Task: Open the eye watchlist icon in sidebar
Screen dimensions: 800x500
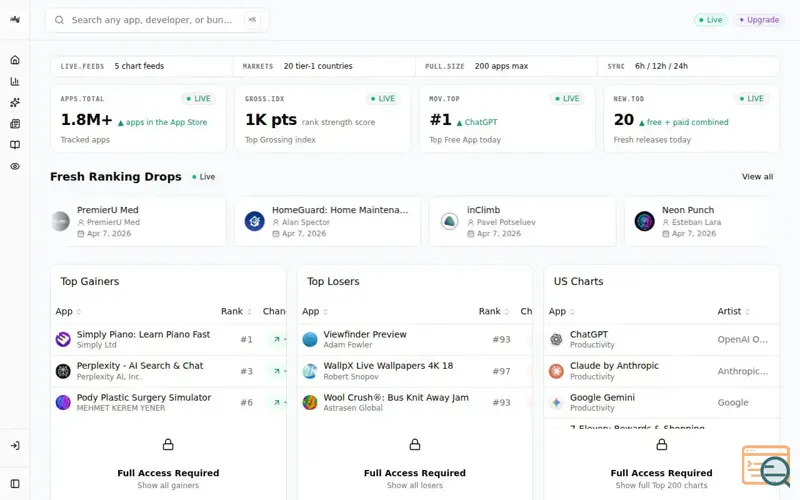Action: pyautogui.click(x=15, y=166)
